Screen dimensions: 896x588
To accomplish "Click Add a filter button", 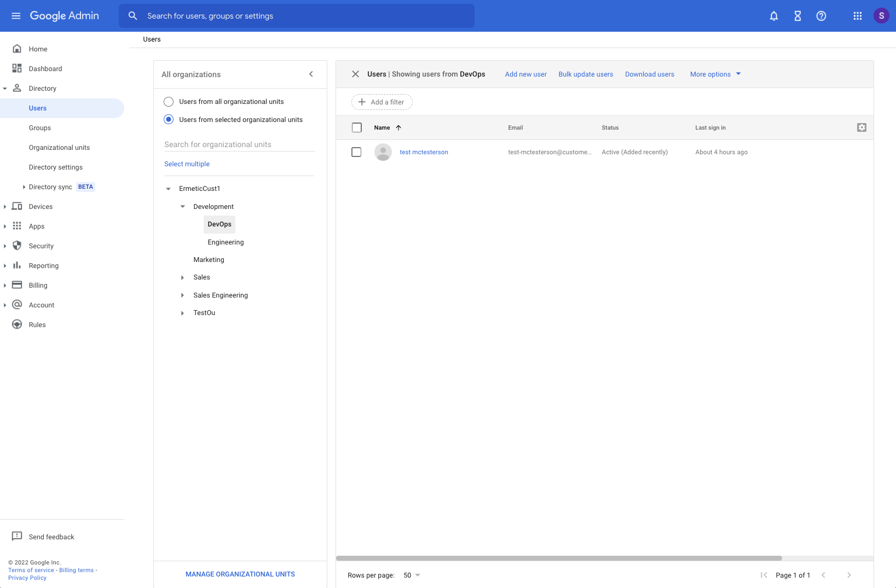I will tap(381, 102).
